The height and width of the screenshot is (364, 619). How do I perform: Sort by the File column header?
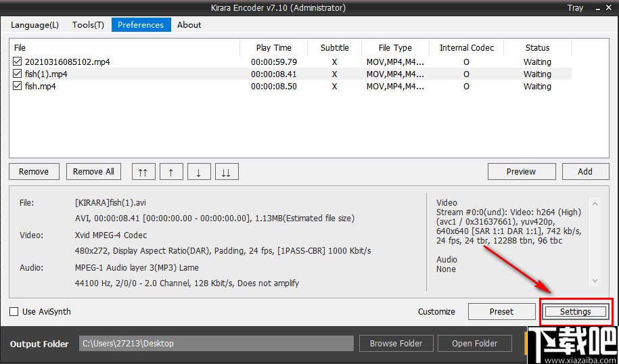coord(124,48)
